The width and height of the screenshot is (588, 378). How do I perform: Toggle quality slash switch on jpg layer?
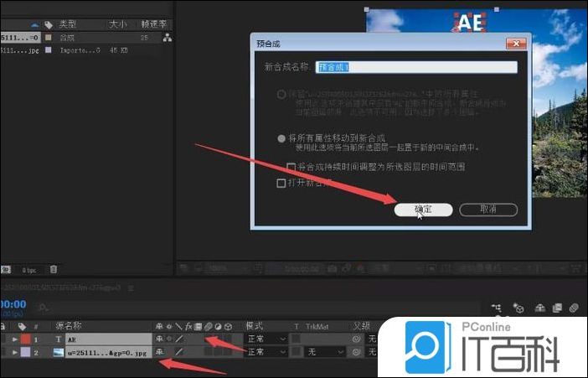(x=179, y=352)
